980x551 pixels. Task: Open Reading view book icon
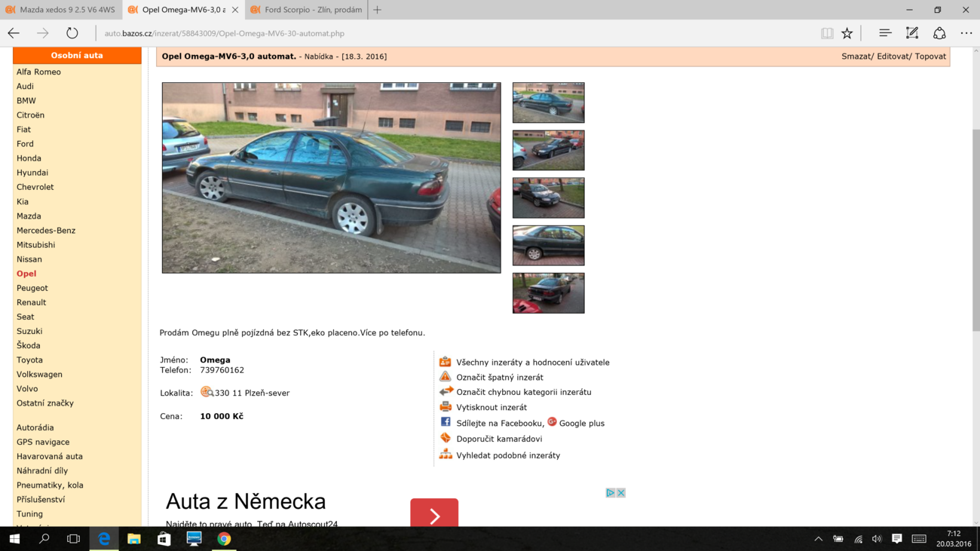point(827,33)
